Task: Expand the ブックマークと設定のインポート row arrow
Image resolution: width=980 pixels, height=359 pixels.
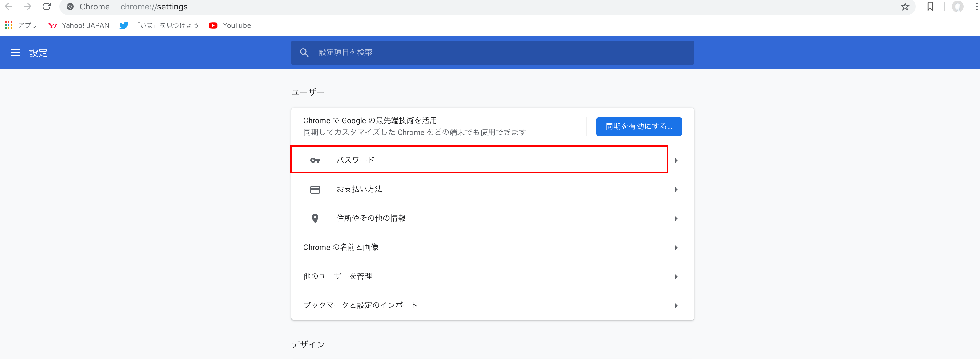Action: (676, 306)
